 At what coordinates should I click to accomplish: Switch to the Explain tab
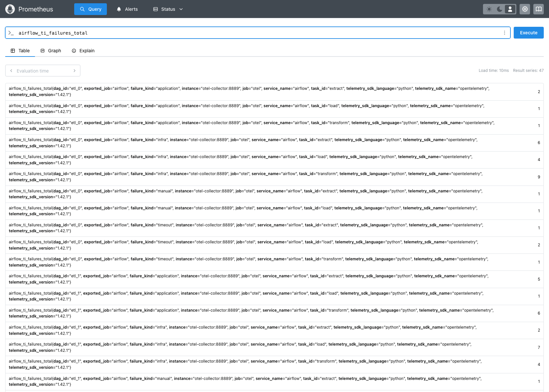coord(83,51)
